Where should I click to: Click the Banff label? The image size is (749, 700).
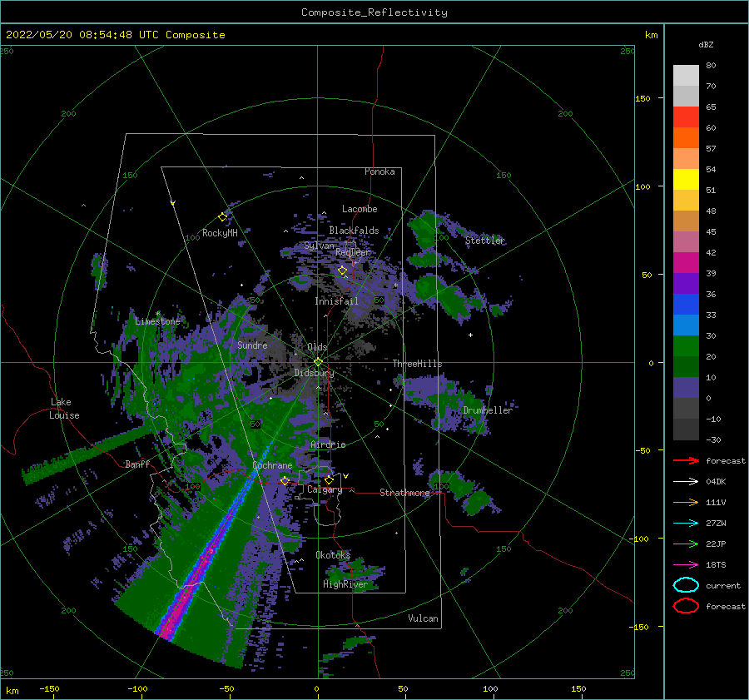click(x=137, y=464)
